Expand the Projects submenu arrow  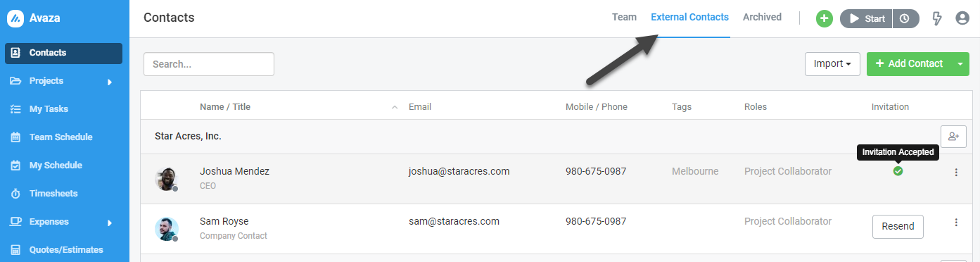tap(110, 82)
